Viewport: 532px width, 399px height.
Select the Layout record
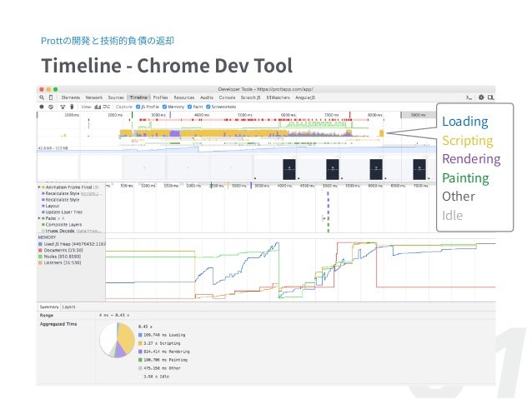pyautogui.click(x=53, y=206)
